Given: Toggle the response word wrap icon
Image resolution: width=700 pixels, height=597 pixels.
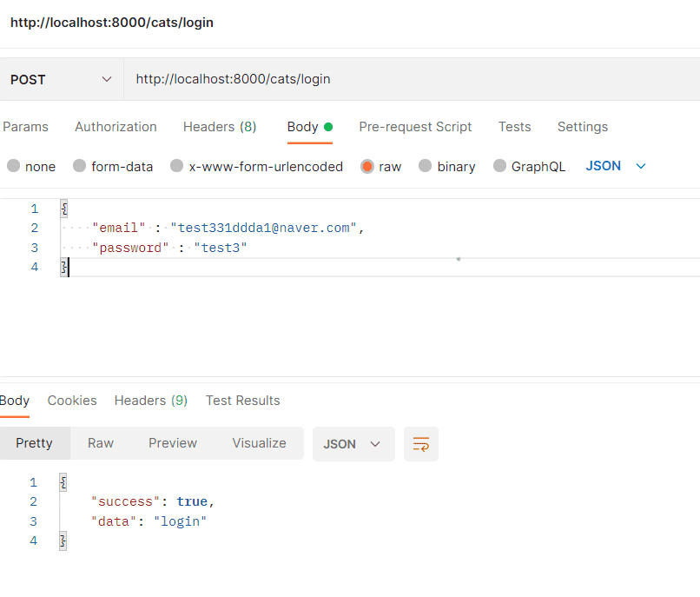Looking at the screenshot, I should pos(421,444).
